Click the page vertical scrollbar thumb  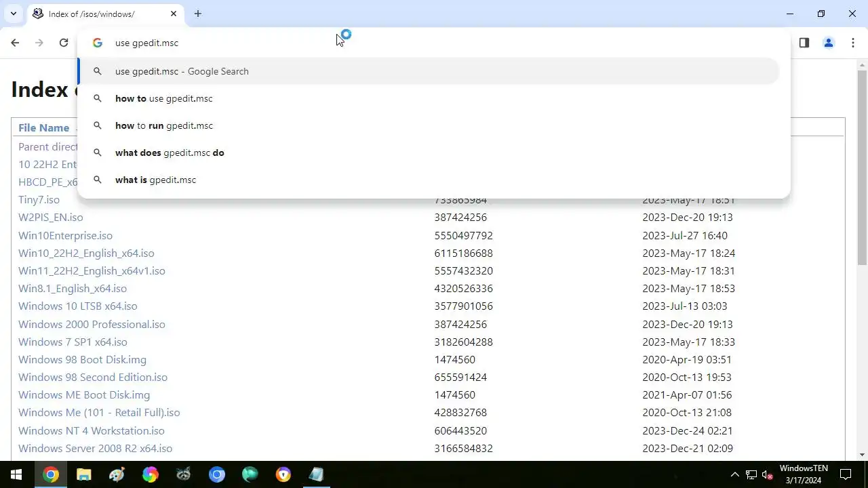pyautogui.click(x=862, y=167)
